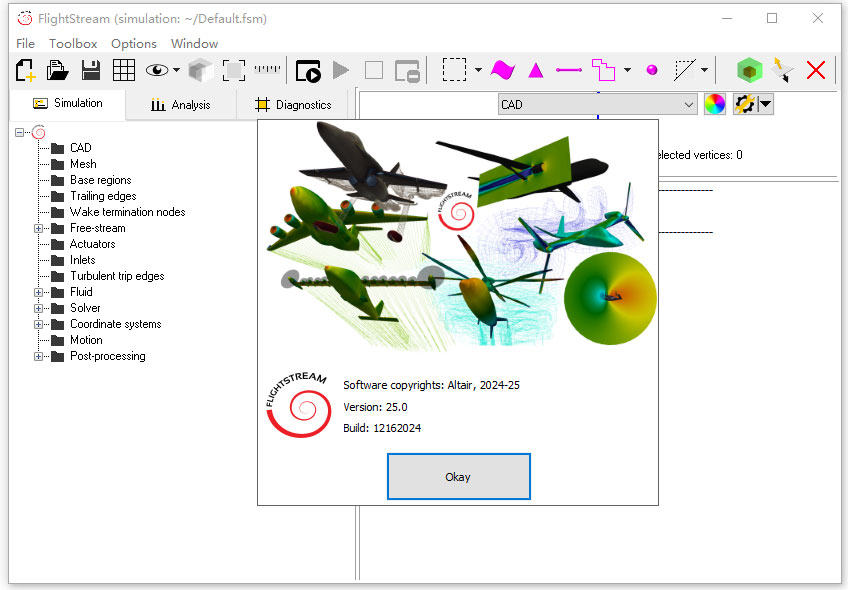Toggle the grid display icon
Image resolution: width=848 pixels, height=590 pixels.
click(x=124, y=70)
